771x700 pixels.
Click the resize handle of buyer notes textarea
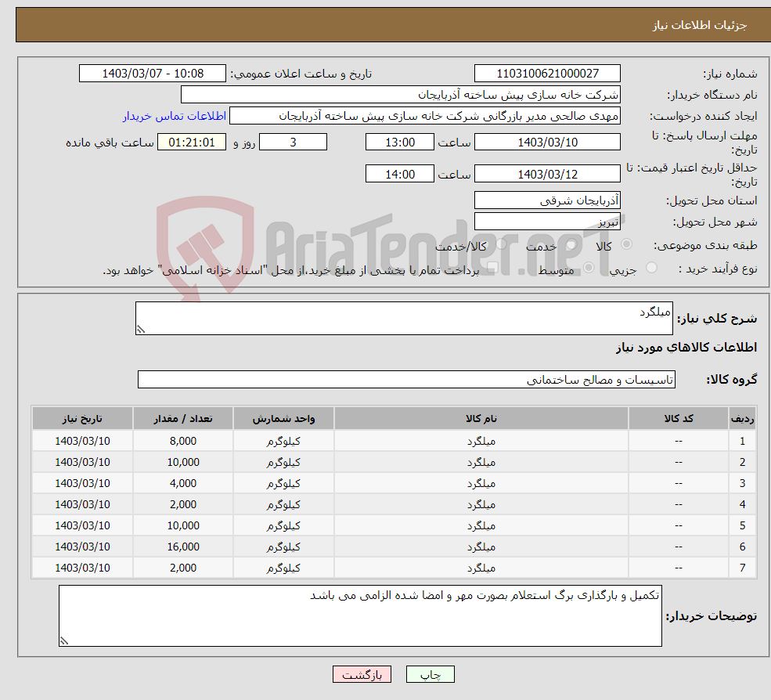(64, 641)
